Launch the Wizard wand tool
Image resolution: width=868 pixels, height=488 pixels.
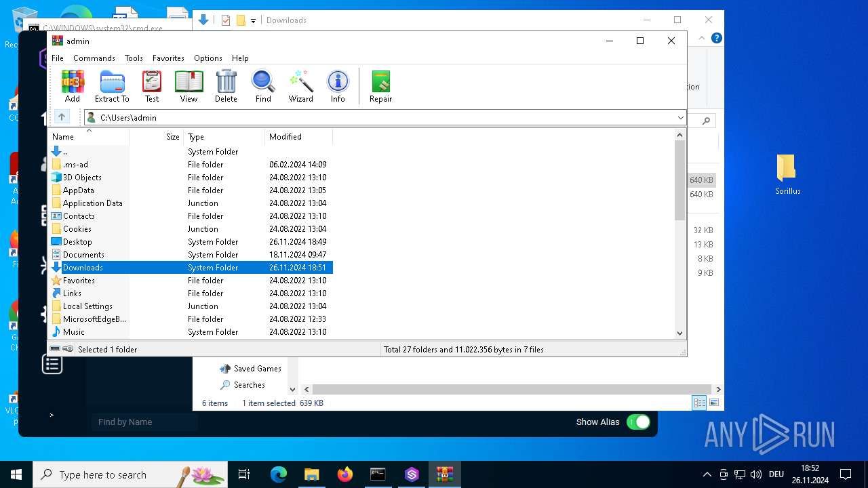(x=300, y=86)
